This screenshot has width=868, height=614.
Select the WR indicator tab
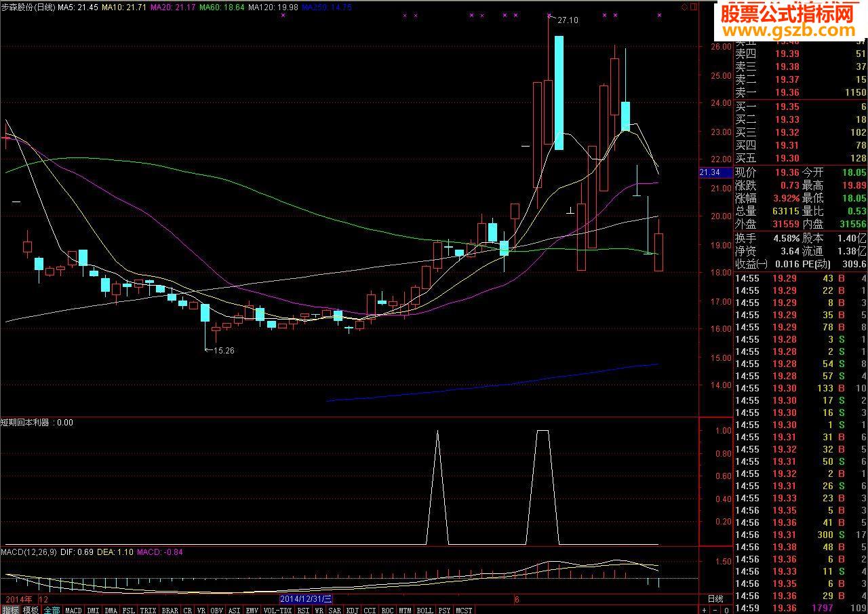(319, 610)
